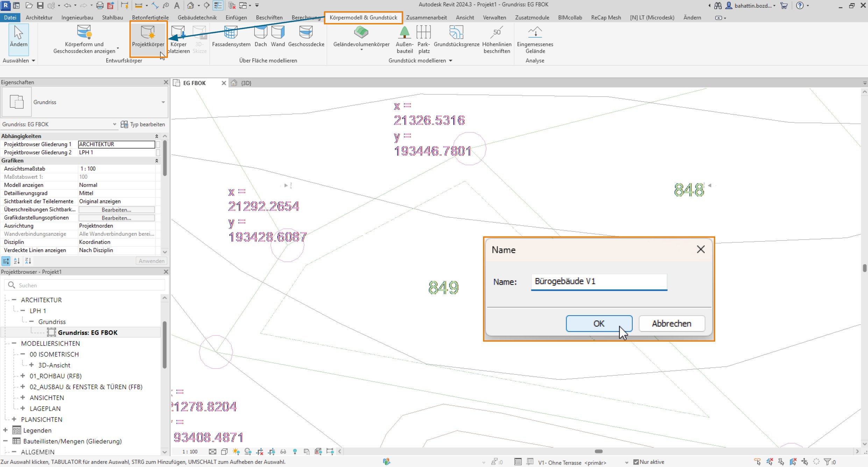868x467 pixels.
Task: Toggle select pinned elements icon in status bar
Action: [x=781, y=462]
